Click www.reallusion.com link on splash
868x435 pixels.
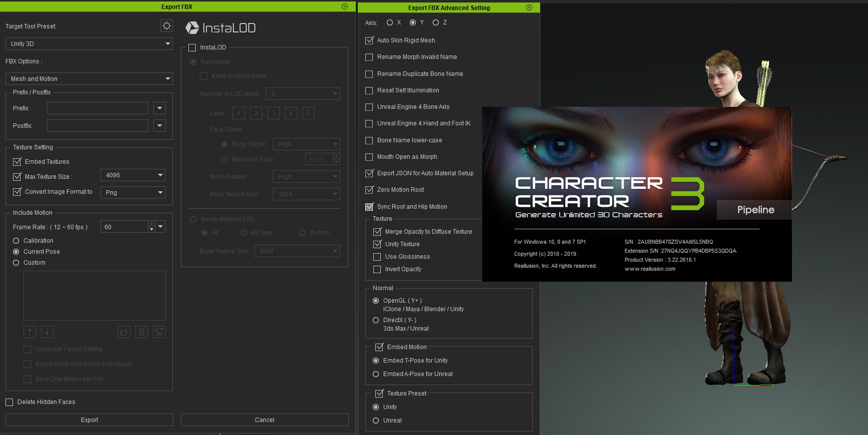tap(650, 269)
